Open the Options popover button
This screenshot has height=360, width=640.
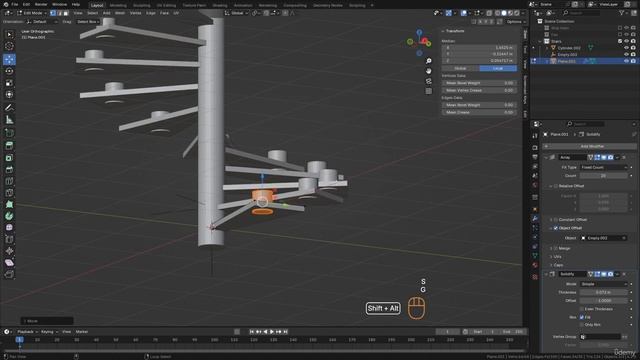(515, 22)
